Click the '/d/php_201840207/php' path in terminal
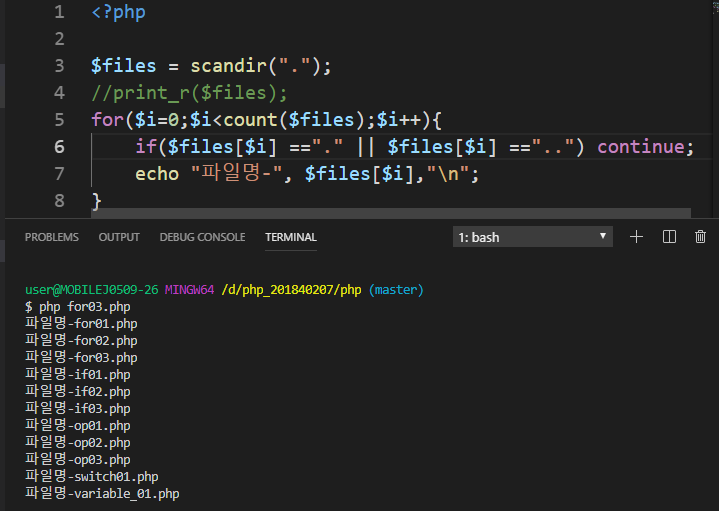The height and width of the screenshot is (511, 719). [291, 290]
